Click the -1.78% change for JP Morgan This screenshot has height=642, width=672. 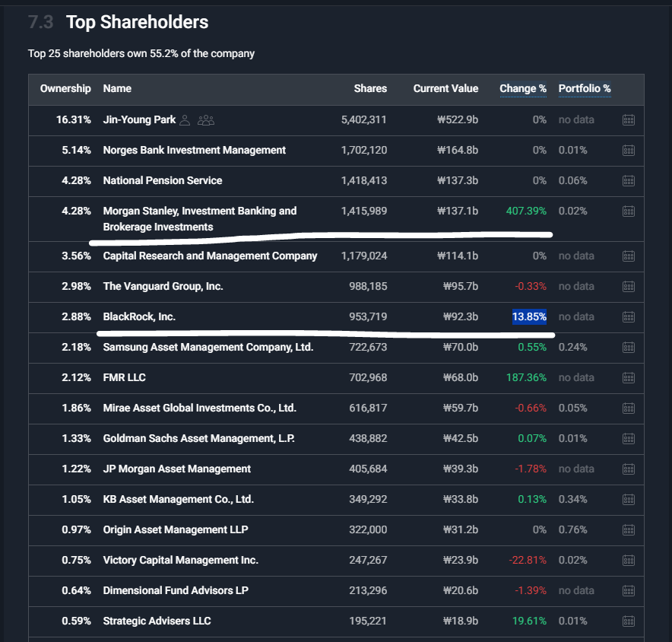tap(531, 469)
